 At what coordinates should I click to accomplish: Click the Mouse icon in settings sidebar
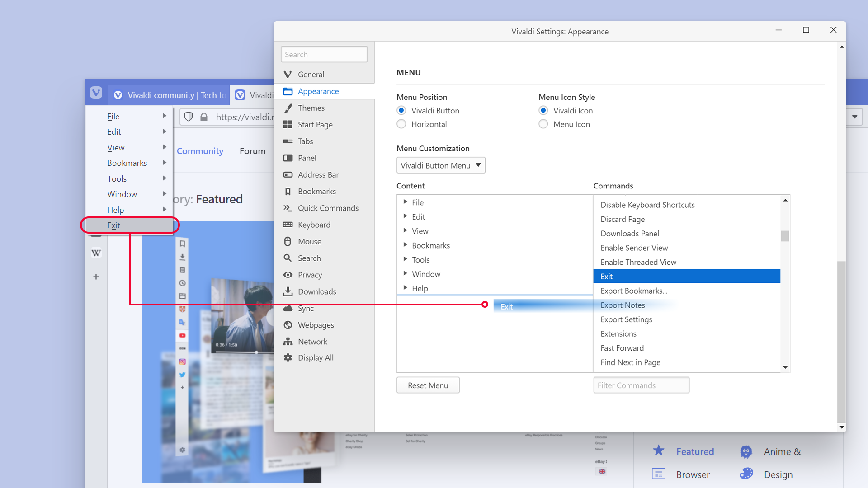click(288, 241)
